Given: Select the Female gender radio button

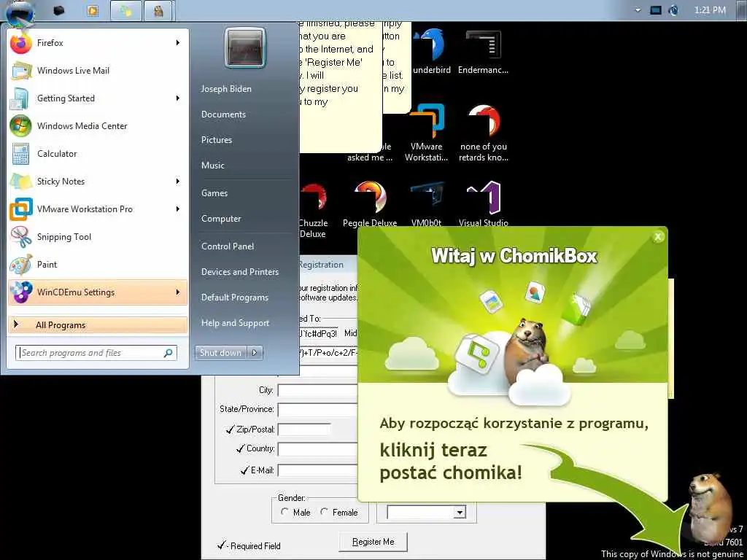Looking at the screenshot, I should point(324,512).
